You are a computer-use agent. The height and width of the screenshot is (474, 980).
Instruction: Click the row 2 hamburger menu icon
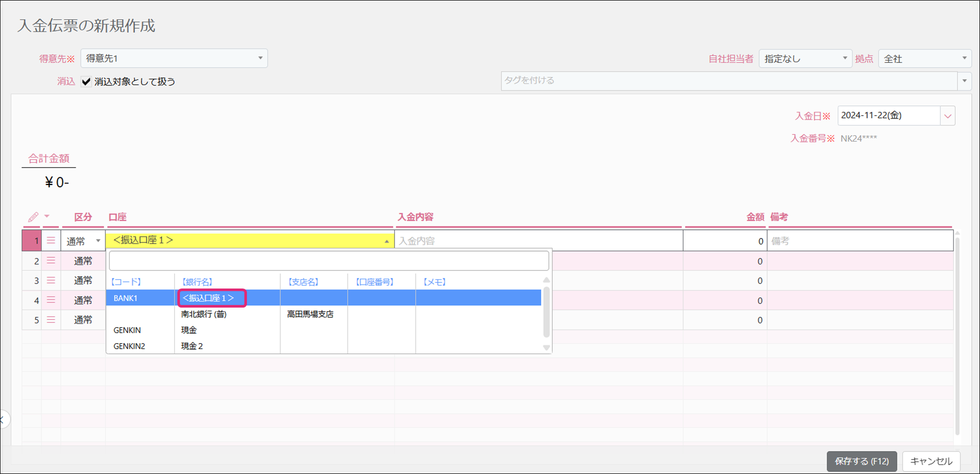pos(51,261)
